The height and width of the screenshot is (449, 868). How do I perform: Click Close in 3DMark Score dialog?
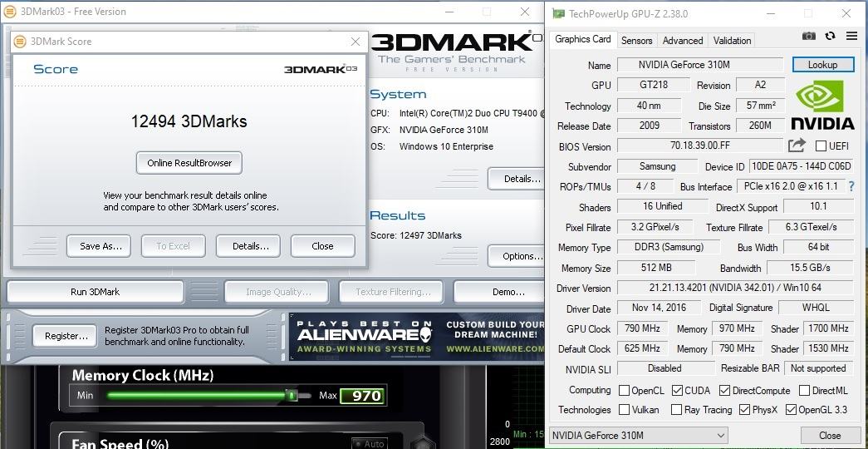[x=323, y=246]
